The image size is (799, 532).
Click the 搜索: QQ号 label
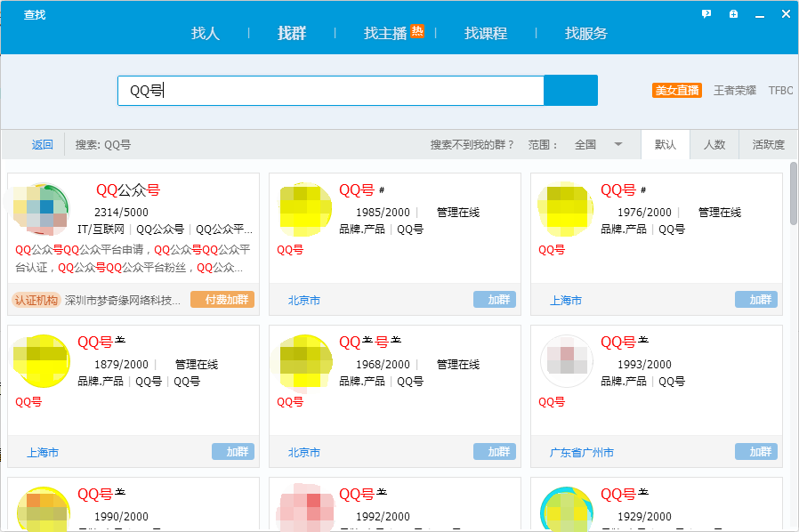click(x=103, y=145)
